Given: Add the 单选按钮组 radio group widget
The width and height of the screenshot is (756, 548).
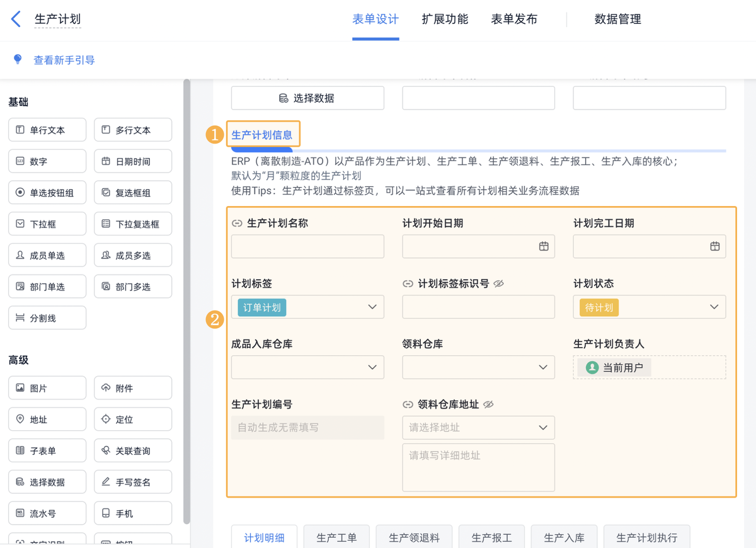Looking at the screenshot, I should pos(47,193).
